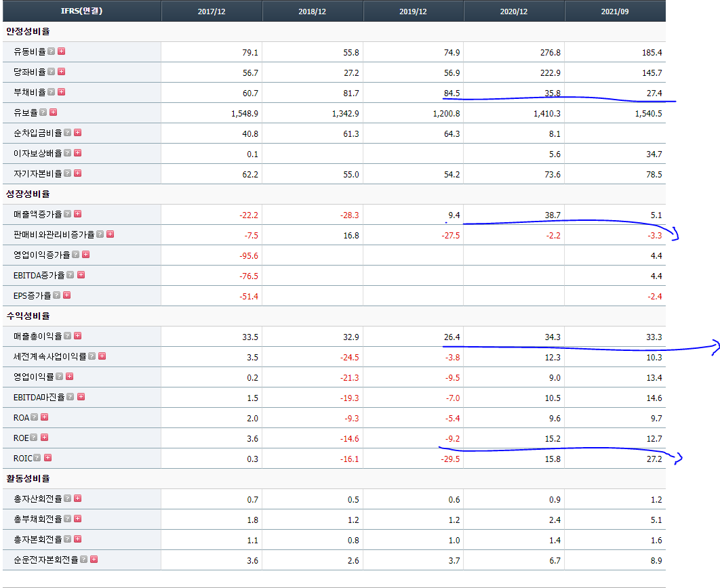
Task: Click the 2017/12 column header
Action: (x=212, y=11)
